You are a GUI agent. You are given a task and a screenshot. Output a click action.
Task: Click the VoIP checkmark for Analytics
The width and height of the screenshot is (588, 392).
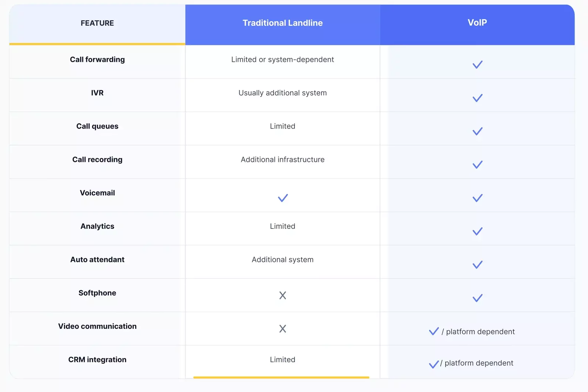477,231
